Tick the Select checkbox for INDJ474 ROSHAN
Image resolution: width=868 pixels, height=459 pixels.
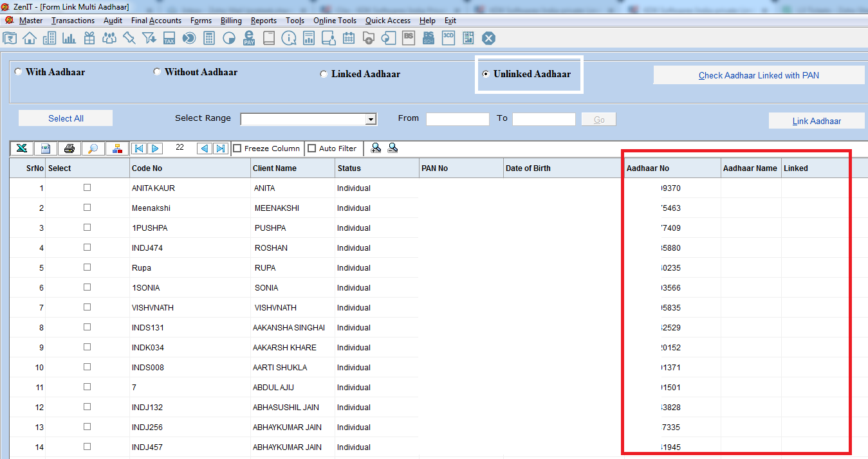(x=87, y=248)
